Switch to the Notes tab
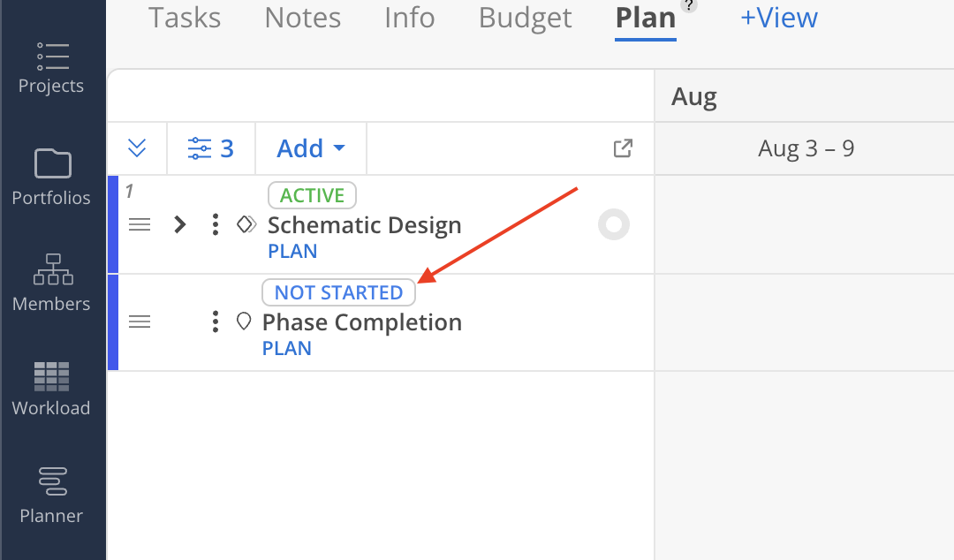 click(x=302, y=18)
